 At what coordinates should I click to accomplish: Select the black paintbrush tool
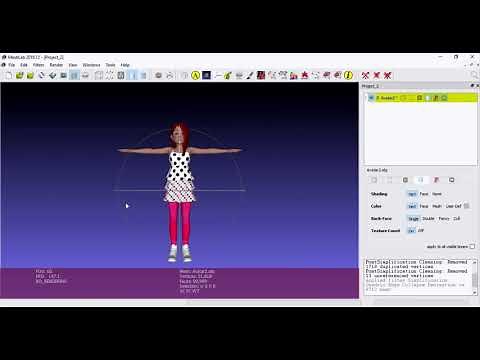[x=250, y=75]
